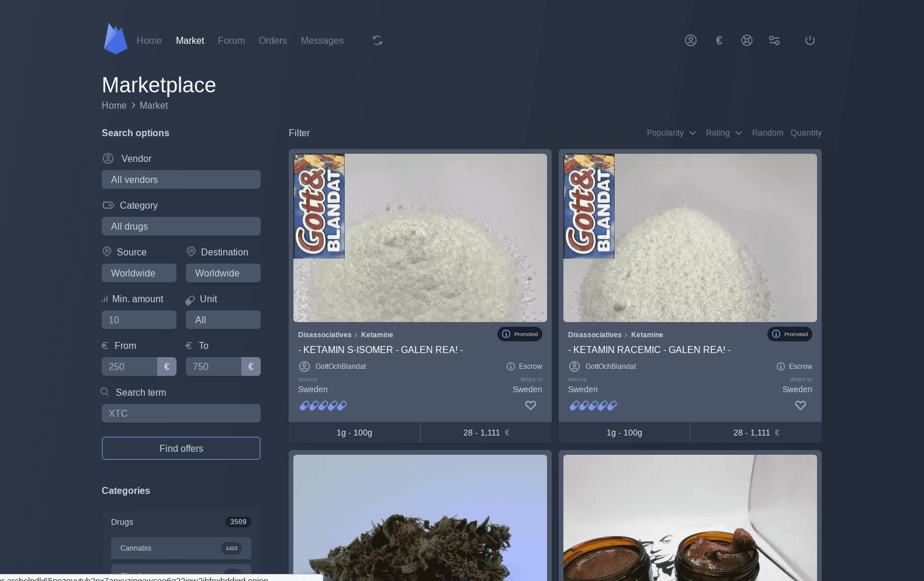
Task: Focus the From price input field
Action: 130,366
